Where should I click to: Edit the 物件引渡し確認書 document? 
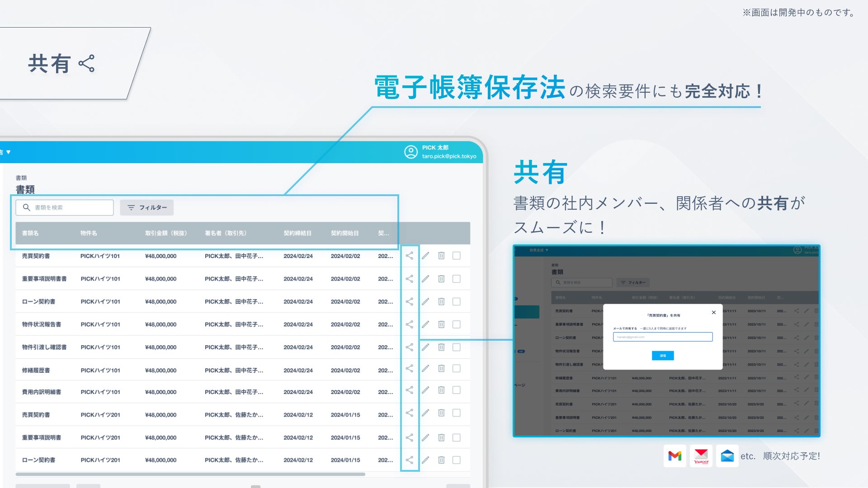point(425,347)
